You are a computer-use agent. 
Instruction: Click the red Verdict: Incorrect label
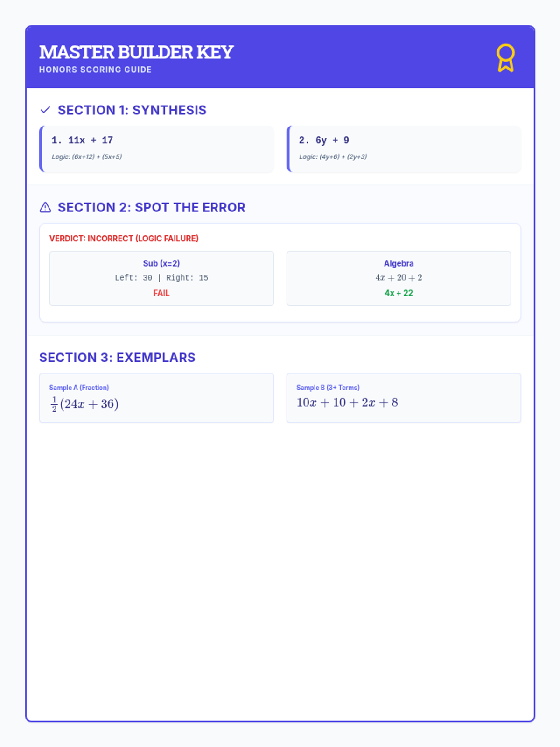124,239
